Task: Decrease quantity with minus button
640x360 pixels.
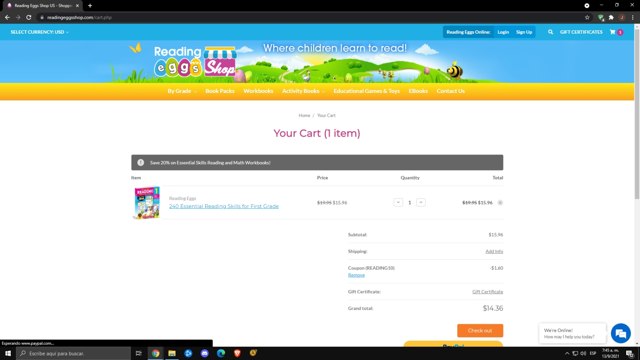Action: point(398,202)
